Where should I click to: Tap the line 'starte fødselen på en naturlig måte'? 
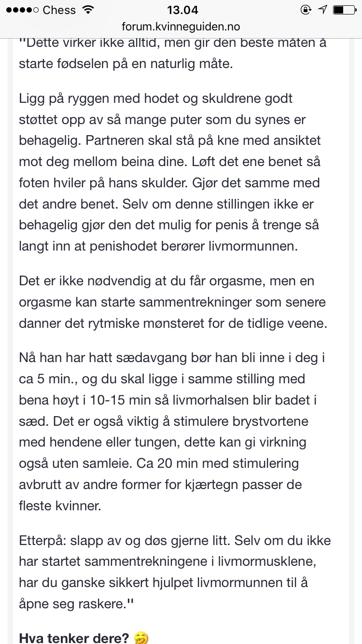click(125, 64)
